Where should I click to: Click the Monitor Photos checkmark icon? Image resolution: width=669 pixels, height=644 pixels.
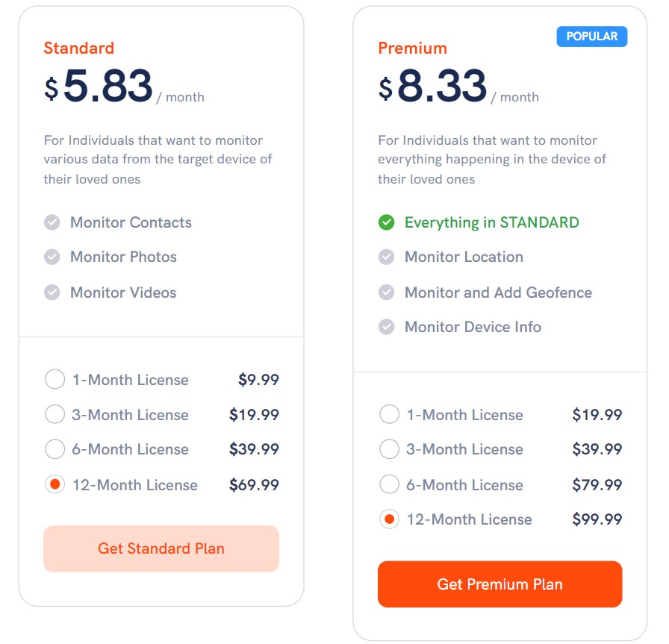coord(52,257)
